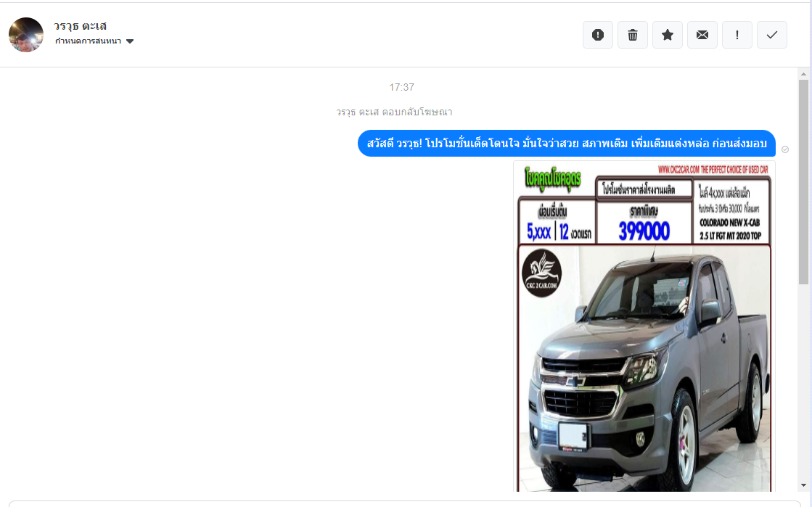Viewport: 812px width, 507px height.
Task: Open the customer profile picture
Action: click(x=26, y=35)
